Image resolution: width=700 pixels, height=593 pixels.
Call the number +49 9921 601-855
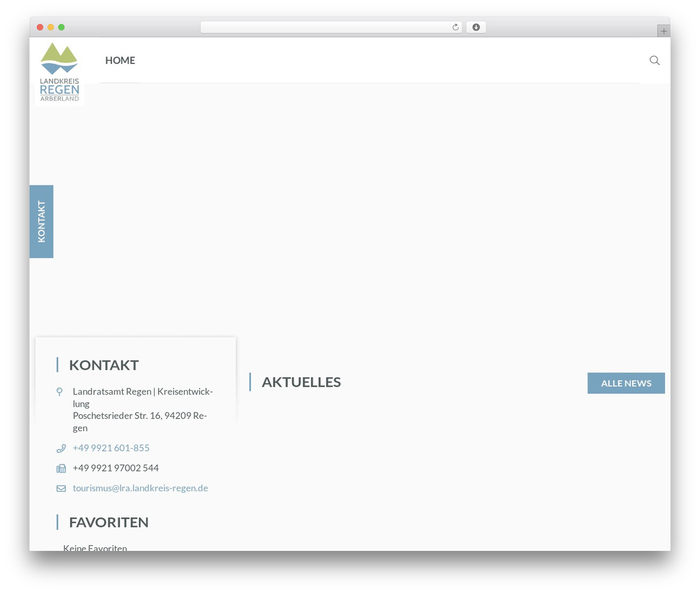(x=111, y=448)
